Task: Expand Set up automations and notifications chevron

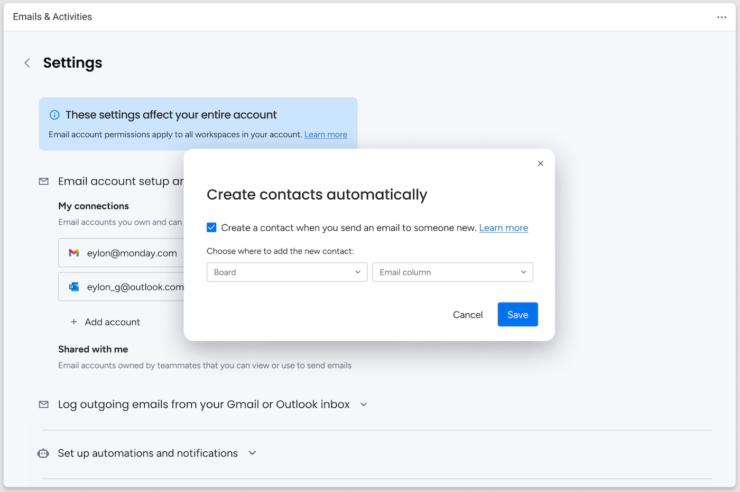Action: coord(252,453)
